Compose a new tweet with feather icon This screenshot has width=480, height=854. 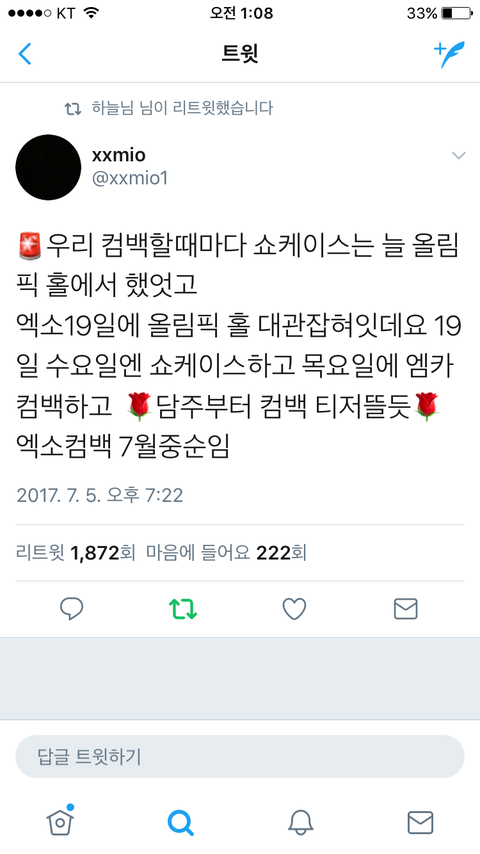[449, 54]
